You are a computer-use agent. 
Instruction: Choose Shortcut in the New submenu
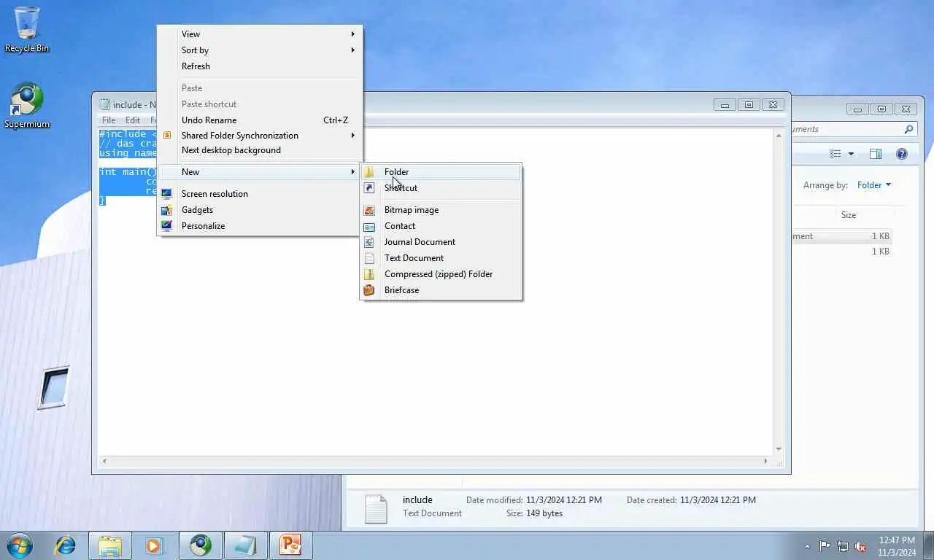441,188
